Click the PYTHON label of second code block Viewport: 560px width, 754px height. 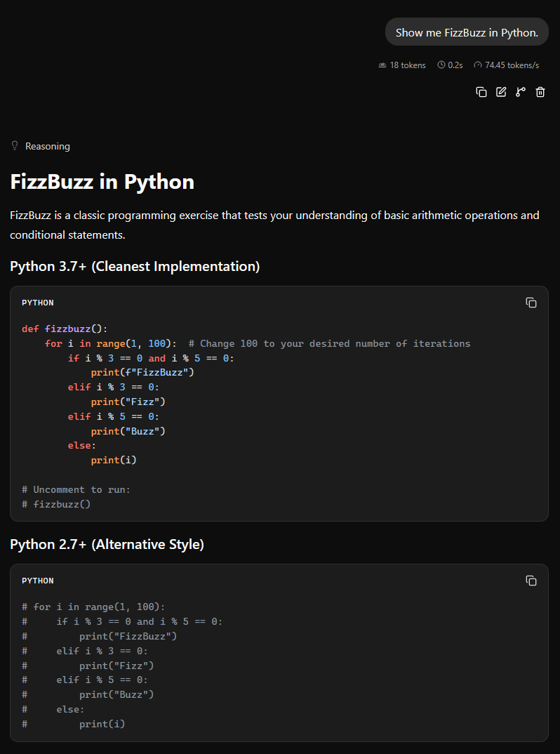[37, 581]
